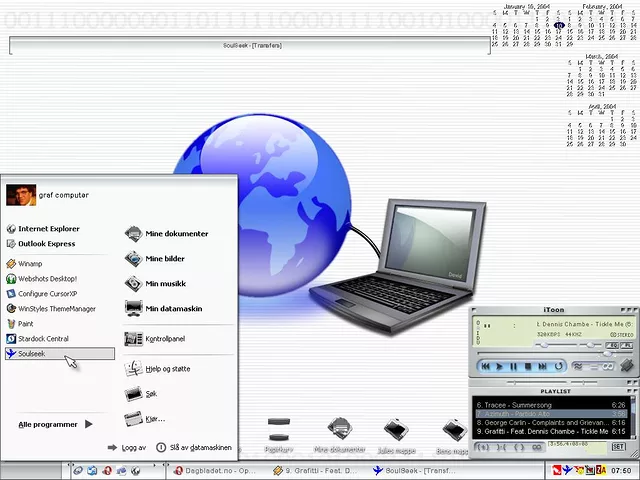This screenshot has width=640, height=480.
Task: Launch Soulseek from the Start menu
Action: tap(32, 354)
